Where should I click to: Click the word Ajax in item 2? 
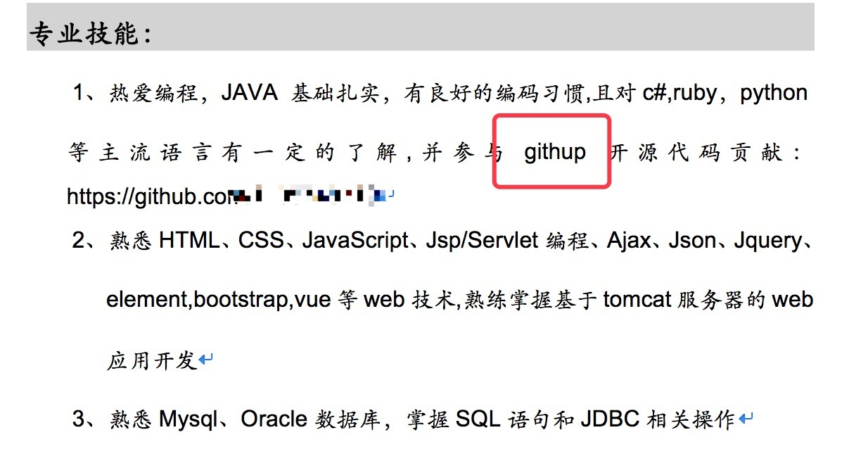click(x=629, y=241)
